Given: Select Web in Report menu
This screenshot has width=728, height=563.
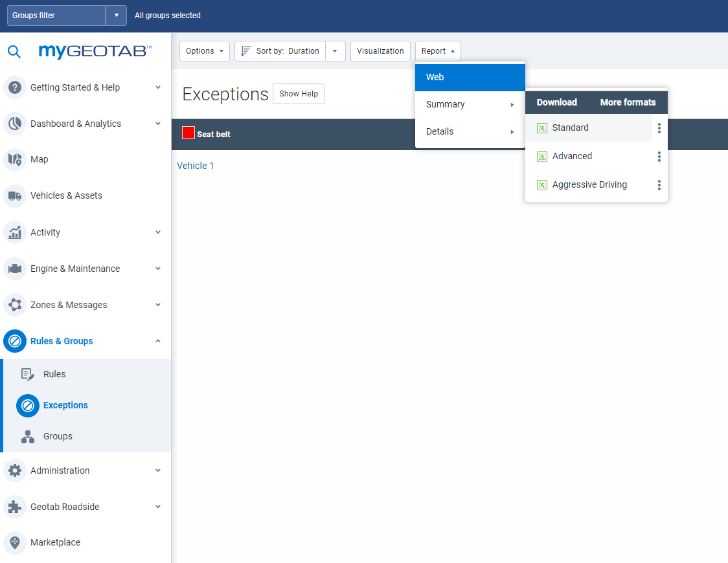Looking at the screenshot, I should pos(470,78).
